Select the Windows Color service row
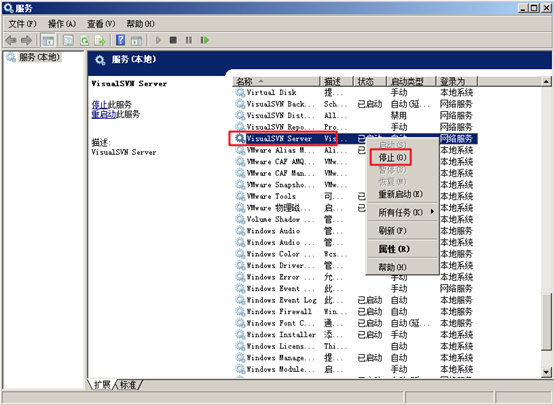Viewport: 554px width, 405px height. [354, 254]
